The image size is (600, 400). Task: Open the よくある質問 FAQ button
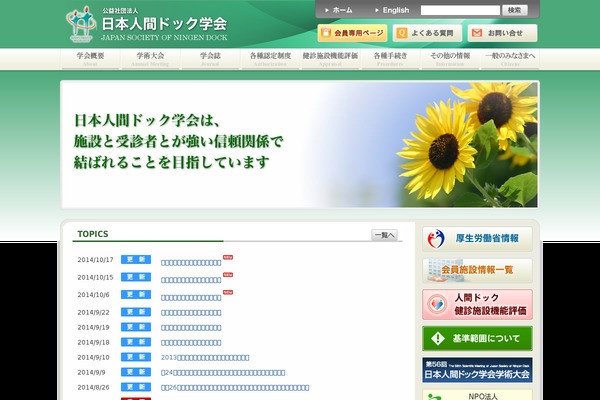427,33
